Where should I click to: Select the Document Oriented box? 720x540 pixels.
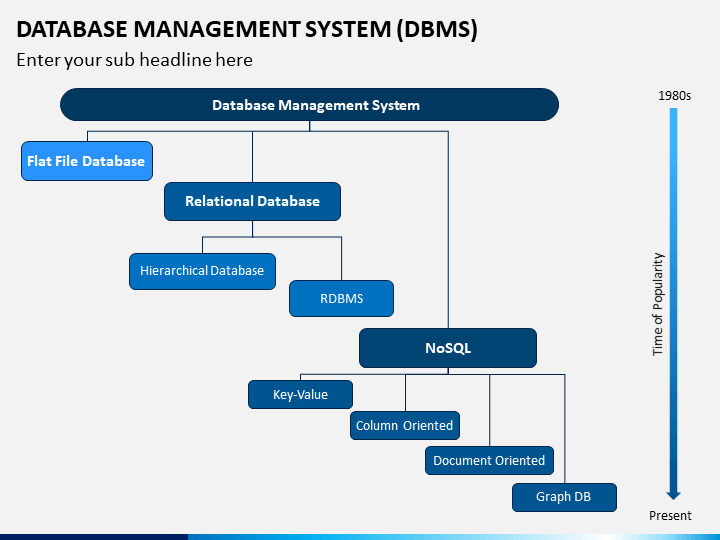[489, 460]
